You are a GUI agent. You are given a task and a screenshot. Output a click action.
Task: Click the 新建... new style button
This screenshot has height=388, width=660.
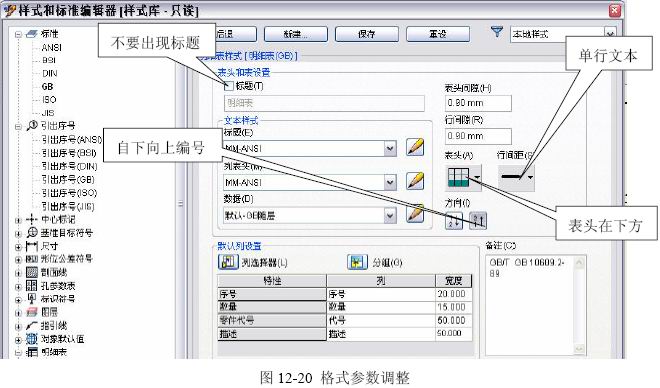click(x=296, y=34)
